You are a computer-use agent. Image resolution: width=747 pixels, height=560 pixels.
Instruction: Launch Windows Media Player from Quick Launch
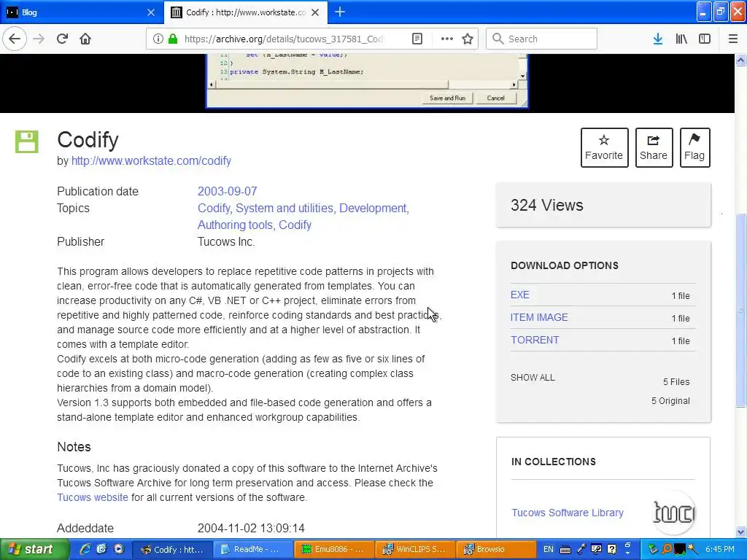tap(119, 549)
